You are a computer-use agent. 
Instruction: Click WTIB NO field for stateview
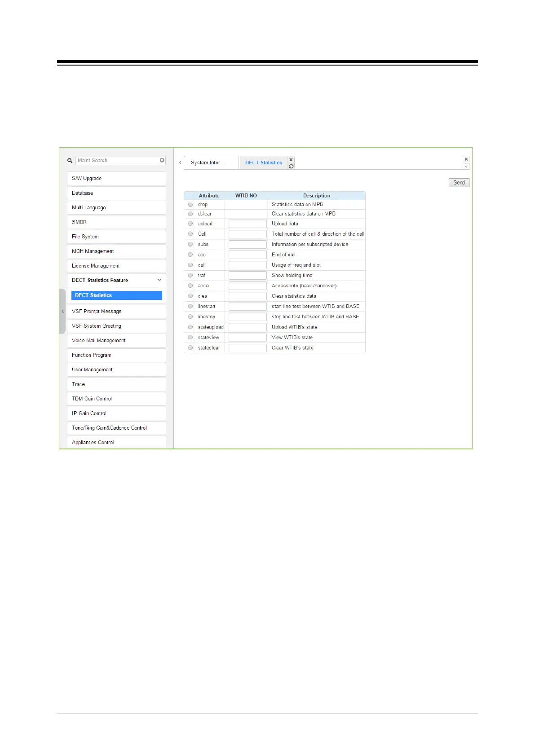(248, 337)
